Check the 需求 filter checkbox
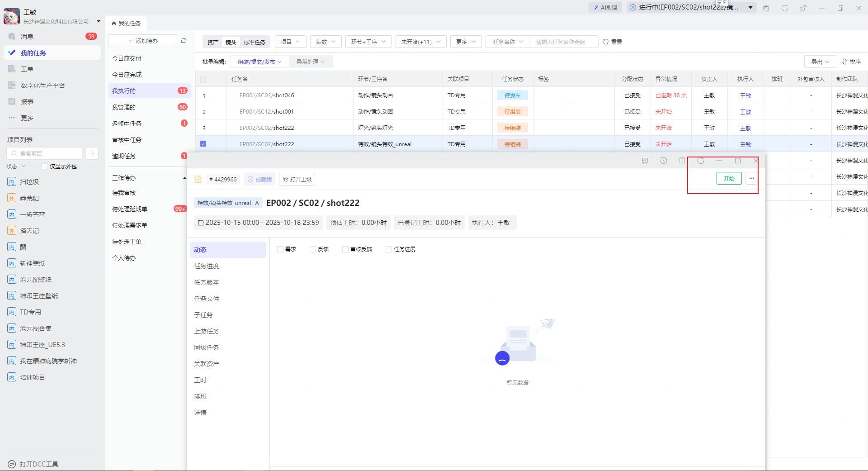 click(280, 249)
